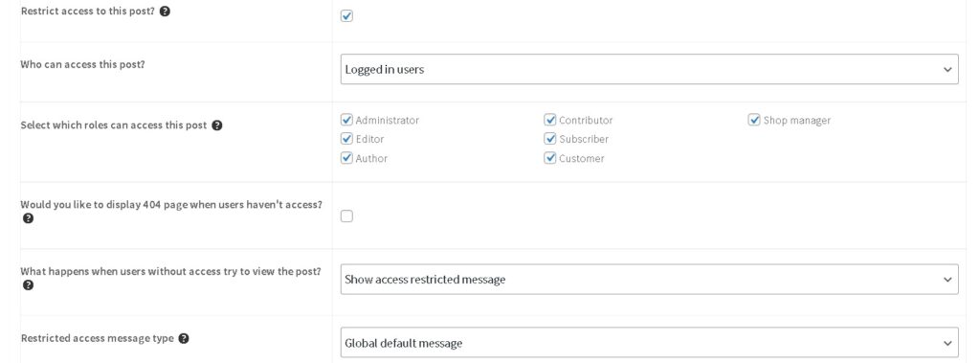Screen dimensions: 980x363
Task: Uncheck Restrict access to this post checkbox
Action: 346,15
